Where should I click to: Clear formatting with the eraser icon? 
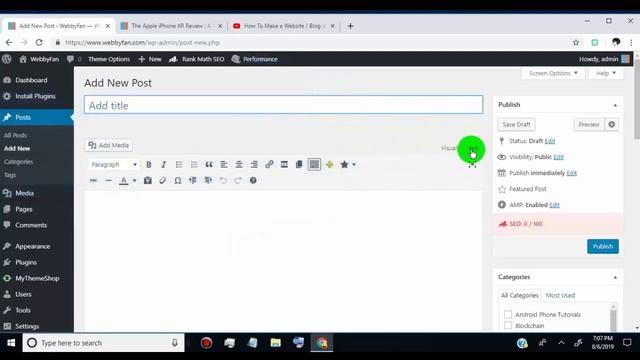pyautogui.click(x=163, y=180)
